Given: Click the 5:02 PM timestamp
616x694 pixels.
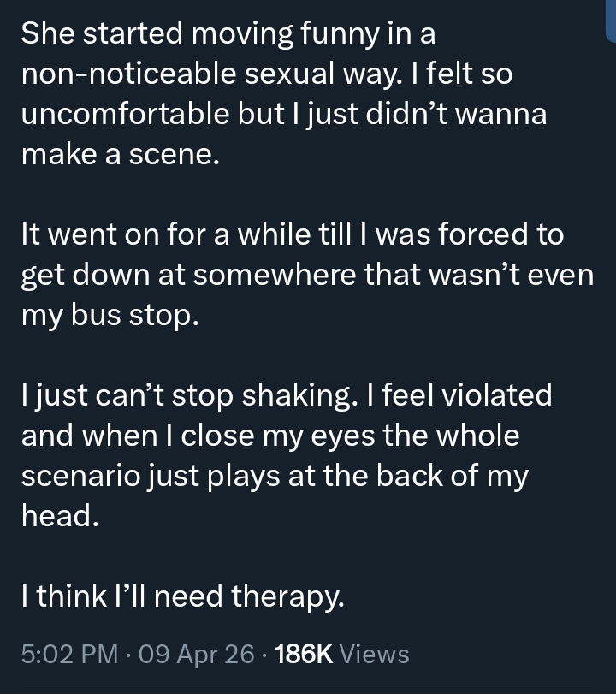Looking at the screenshot, I should 70,655.
